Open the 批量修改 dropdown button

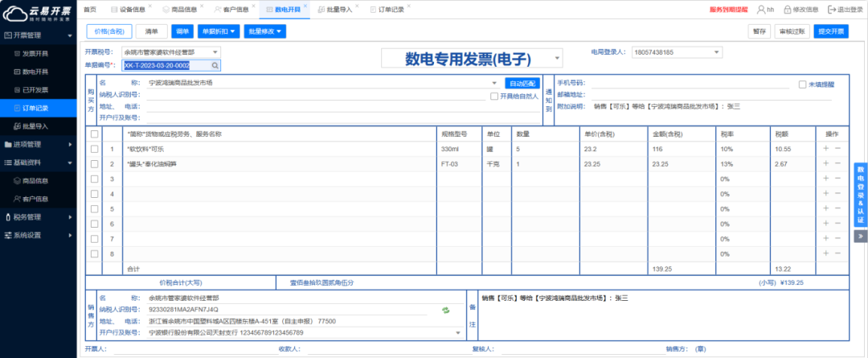[x=264, y=31]
